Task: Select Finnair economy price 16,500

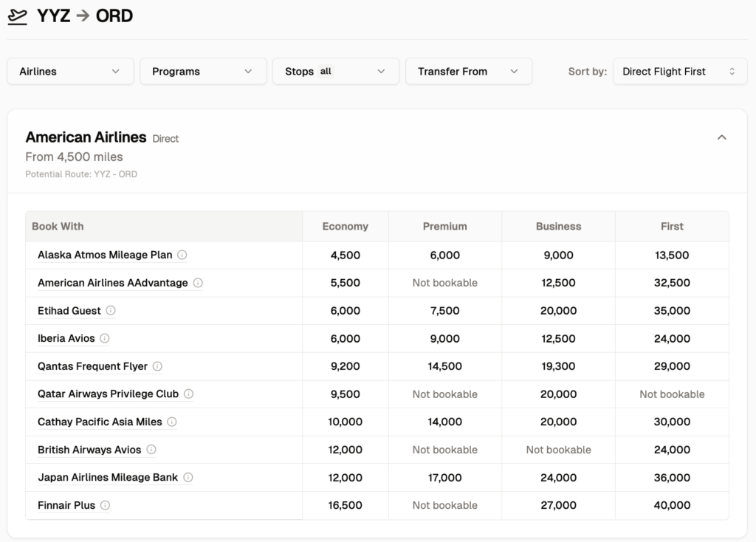Action: coord(346,505)
